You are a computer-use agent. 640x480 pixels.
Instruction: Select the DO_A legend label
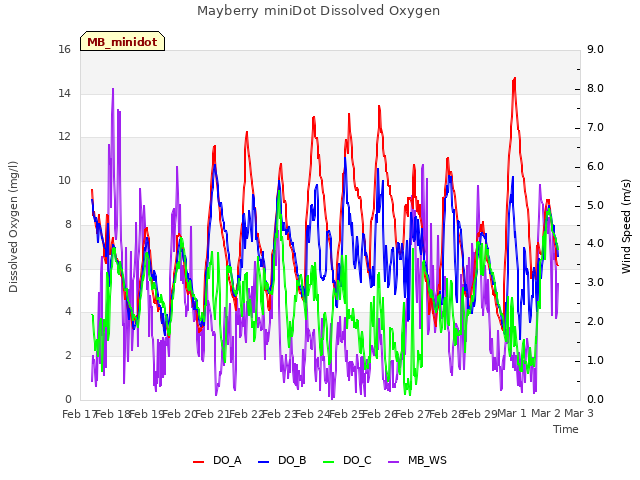coord(227,460)
